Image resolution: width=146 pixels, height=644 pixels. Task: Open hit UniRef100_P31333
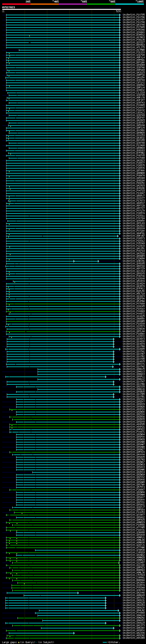coord(133,53)
